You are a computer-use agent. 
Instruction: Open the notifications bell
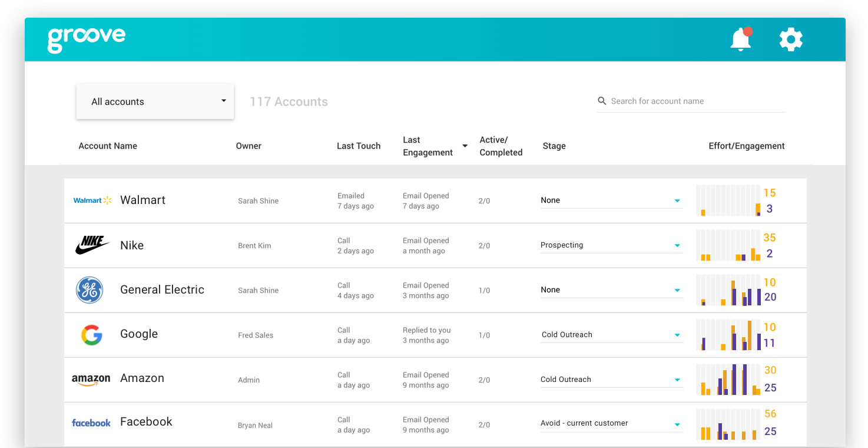pyautogui.click(x=741, y=39)
